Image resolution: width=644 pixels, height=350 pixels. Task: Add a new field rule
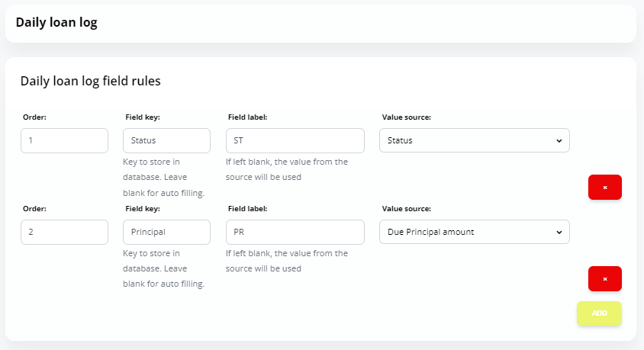click(x=599, y=313)
